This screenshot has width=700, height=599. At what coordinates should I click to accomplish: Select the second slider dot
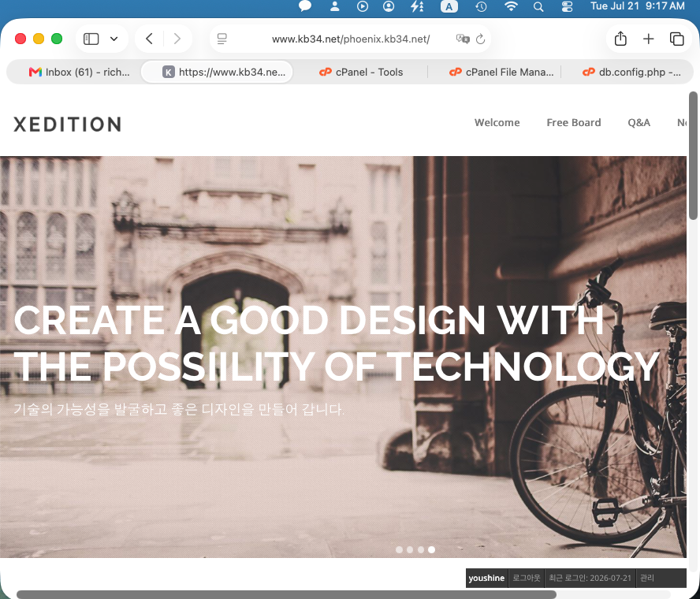pyautogui.click(x=410, y=549)
